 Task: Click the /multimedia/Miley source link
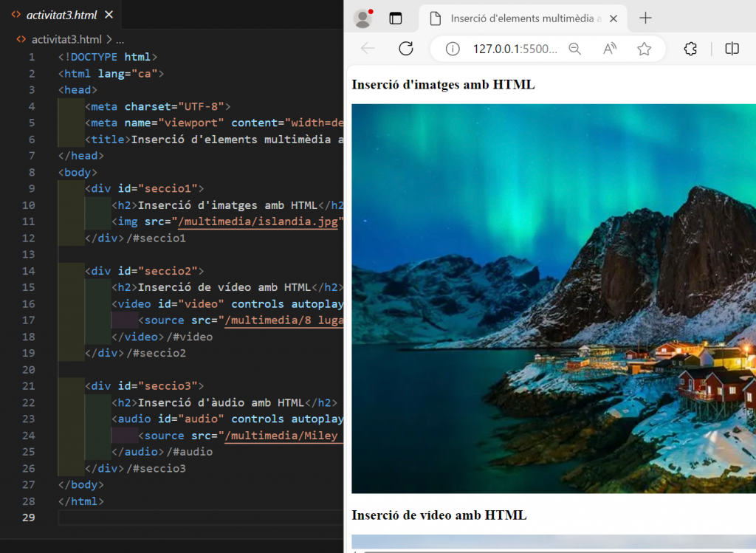point(283,436)
